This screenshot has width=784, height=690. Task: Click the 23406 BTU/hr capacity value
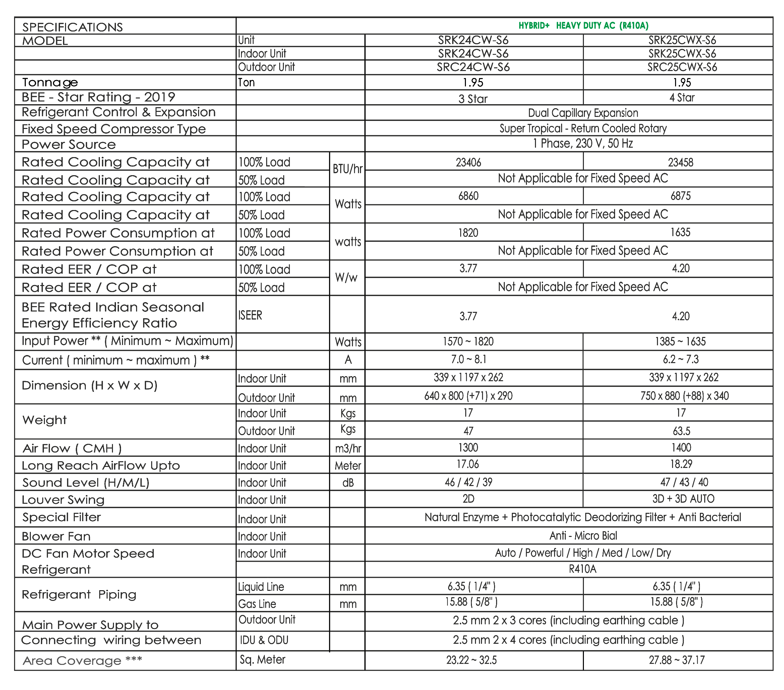tap(468, 162)
